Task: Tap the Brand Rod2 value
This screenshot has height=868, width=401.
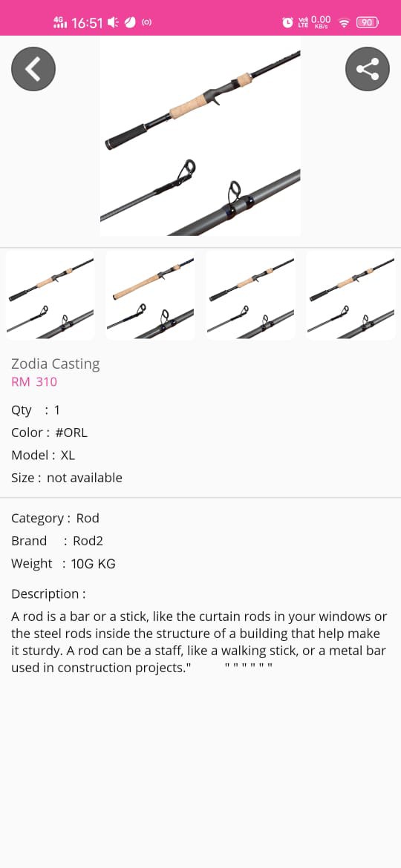Action: [x=88, y=541]
